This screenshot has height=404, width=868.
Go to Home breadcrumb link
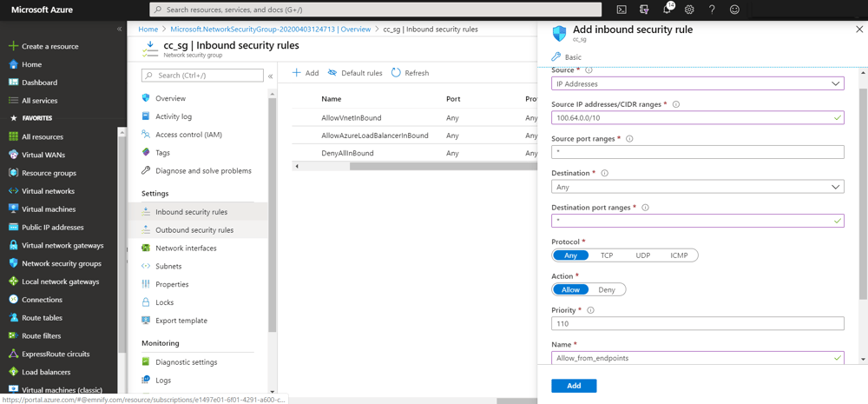tap(148, 30)
